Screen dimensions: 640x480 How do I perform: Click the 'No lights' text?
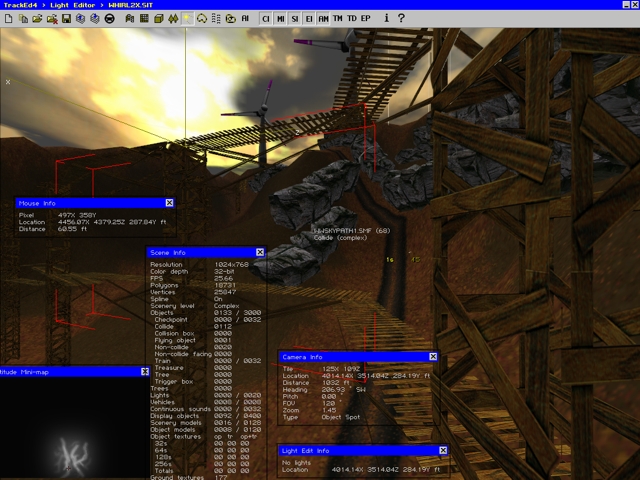296,462
